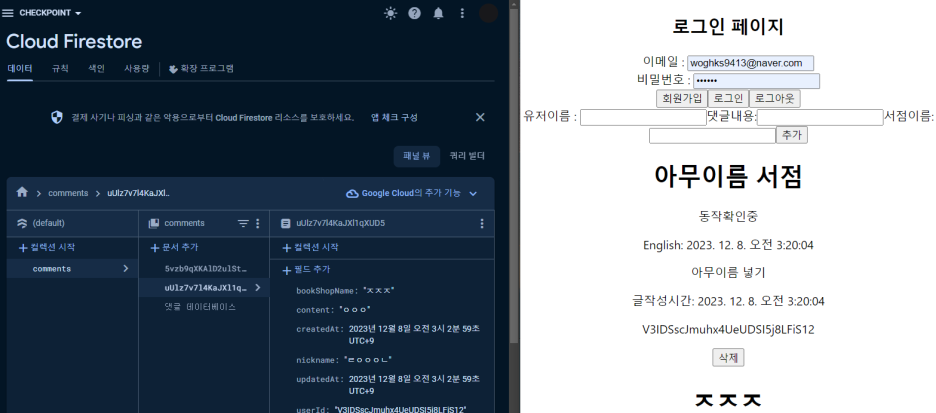Click 필드 추가 button
The height and width of the screenshot is (413, 936).
(306, 270)
